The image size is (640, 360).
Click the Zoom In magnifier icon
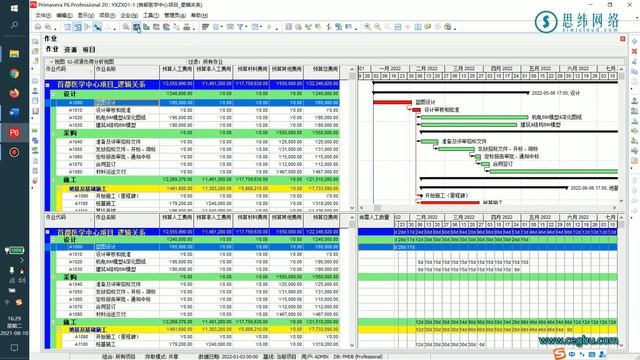368,27
